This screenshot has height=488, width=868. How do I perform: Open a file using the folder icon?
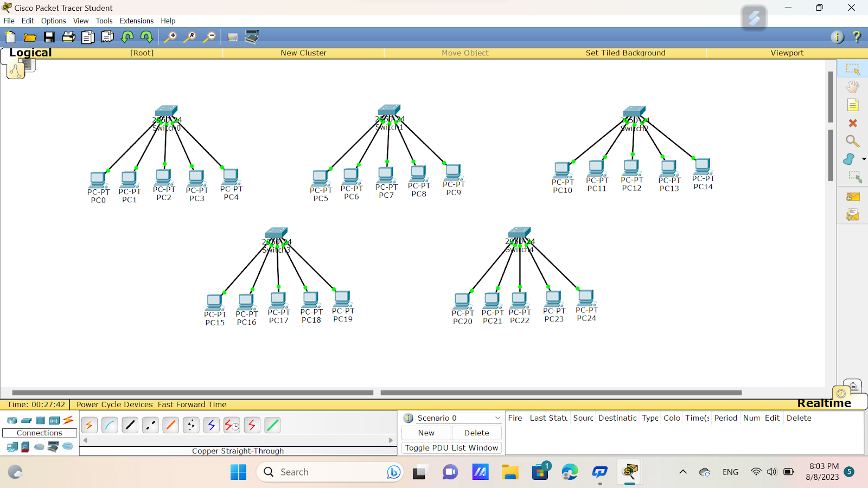click(x=30, y=37)
